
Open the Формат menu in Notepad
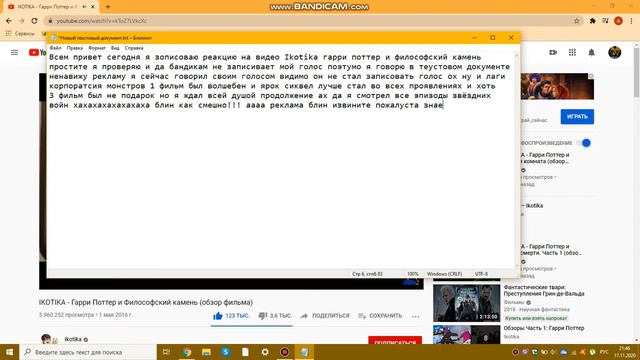click(97, 48)
